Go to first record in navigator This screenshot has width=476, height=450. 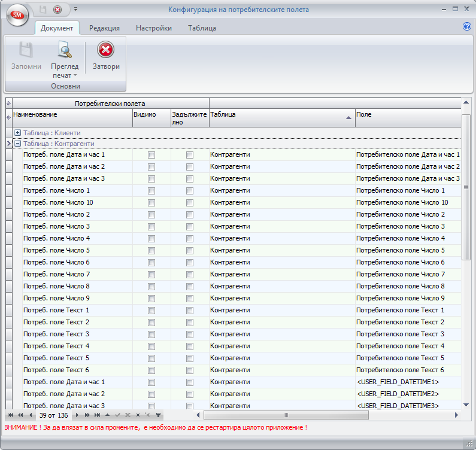[x=10, y=415]
